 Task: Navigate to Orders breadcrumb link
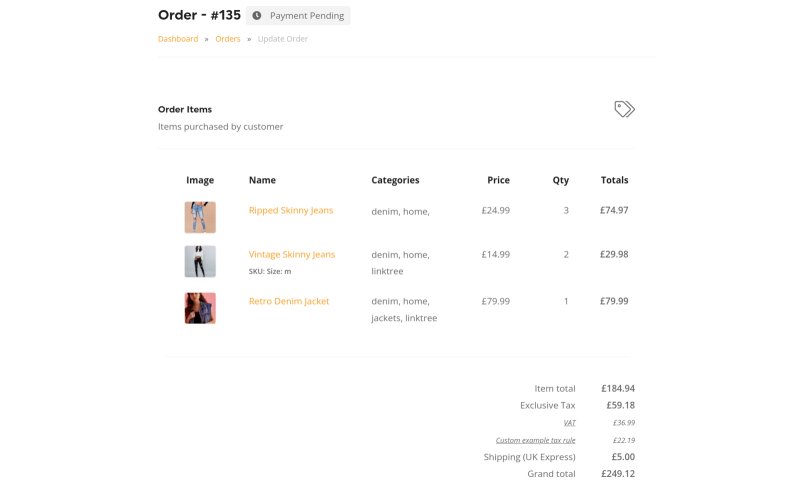click(x=228, y=39)
